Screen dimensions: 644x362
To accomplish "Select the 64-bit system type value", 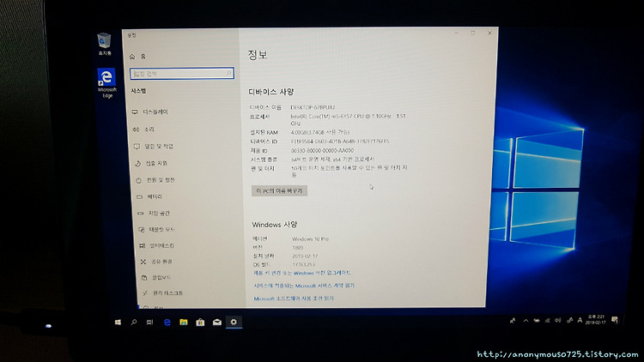I will coord(332,160).
